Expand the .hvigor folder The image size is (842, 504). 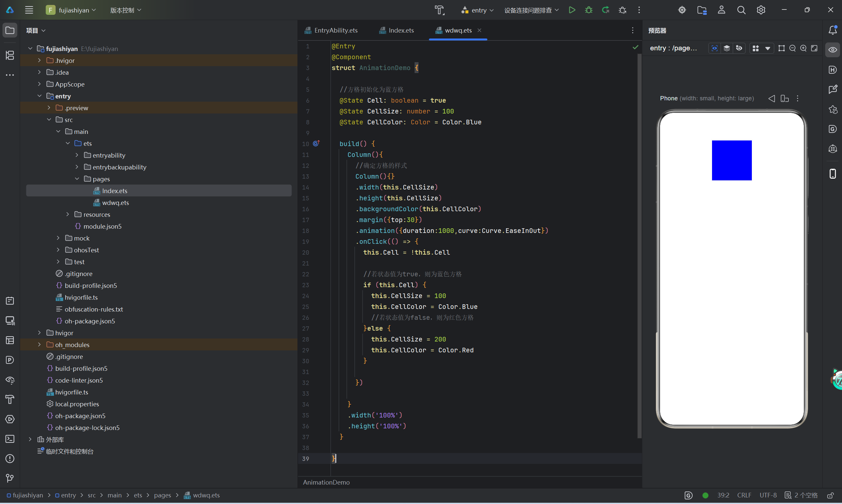(x=39, y=61)
